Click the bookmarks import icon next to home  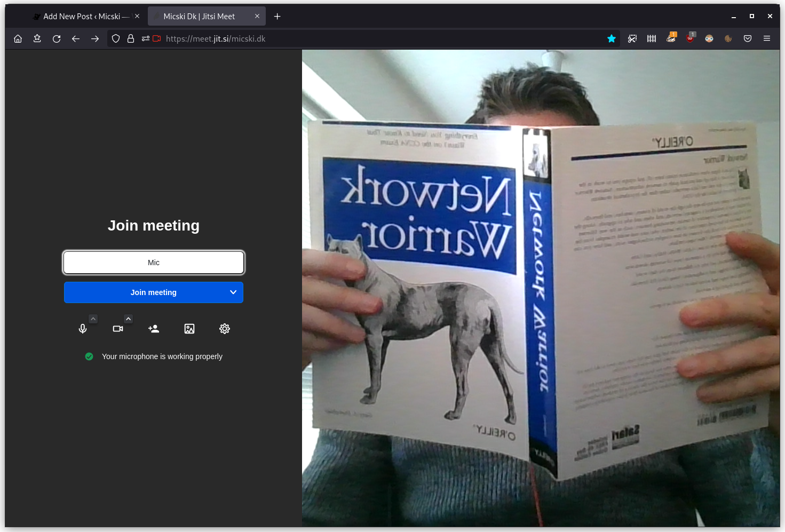[37, 38]
